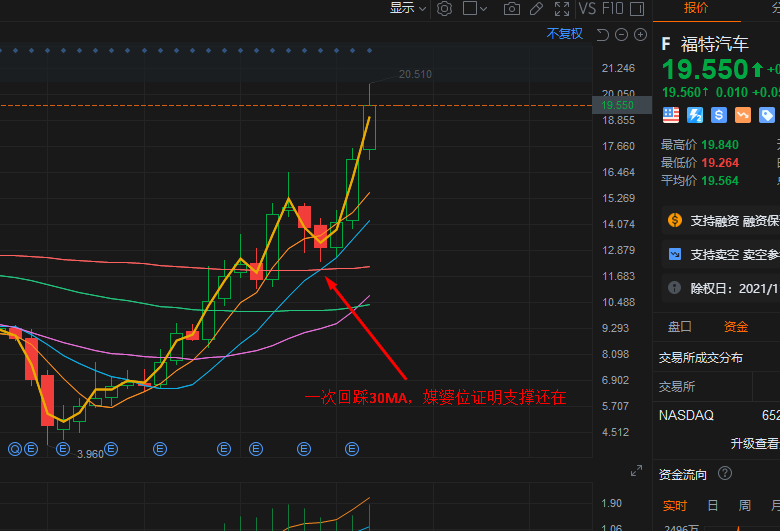Open the help icon next to 资金流向
The height and width of the screenshot is (531, 780).
click(x=725, y=473)
